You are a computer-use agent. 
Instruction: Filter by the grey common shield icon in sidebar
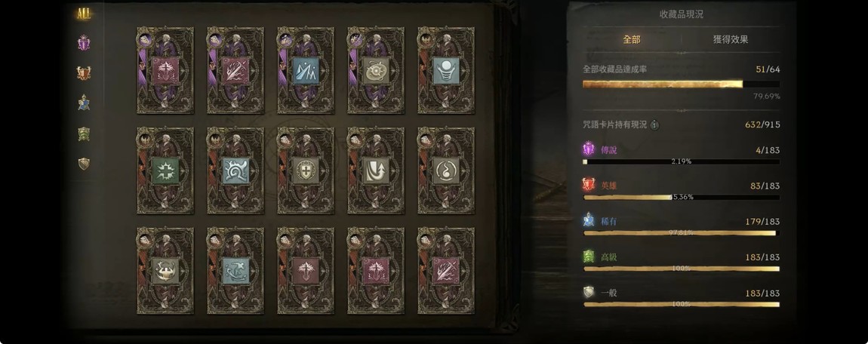[x=84, y=164]
